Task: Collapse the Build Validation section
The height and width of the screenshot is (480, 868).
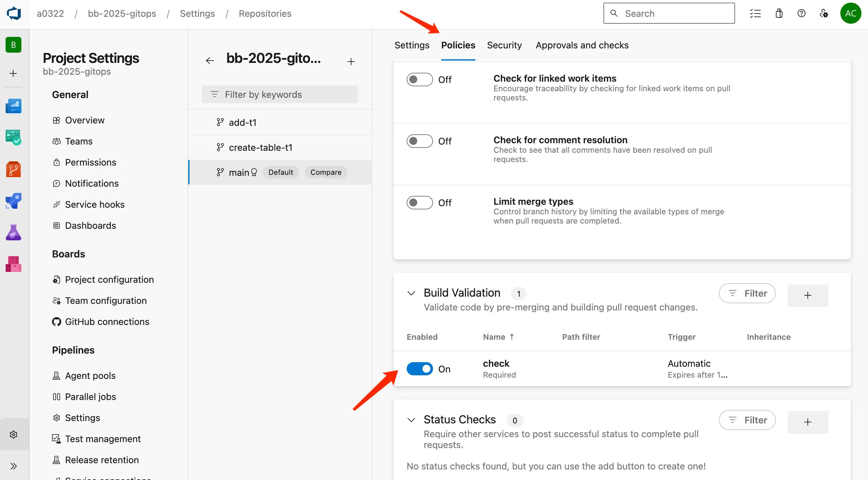Action: pyautogui.click(x=411, y=293)
